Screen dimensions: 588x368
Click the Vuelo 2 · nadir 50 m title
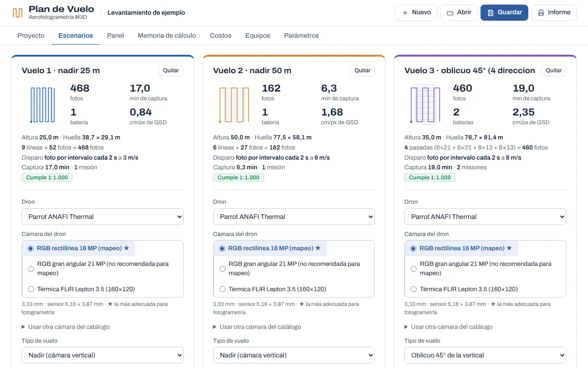point(252,70)
